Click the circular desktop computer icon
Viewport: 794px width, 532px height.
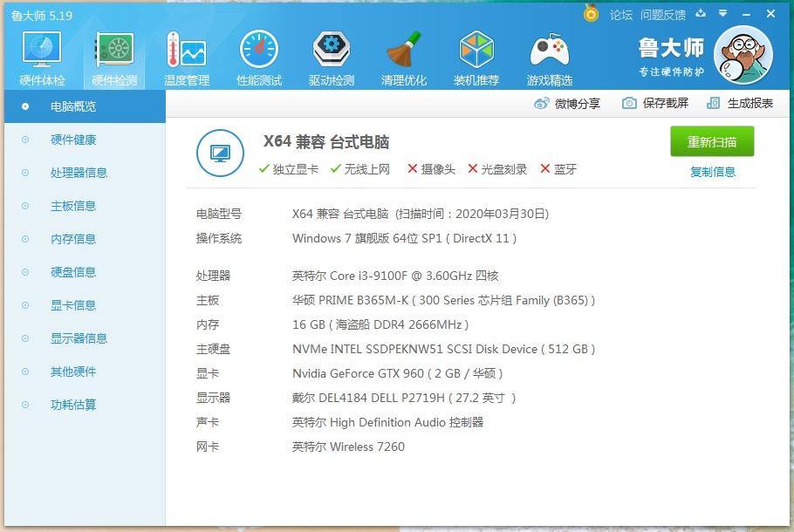tap(220, 153)
